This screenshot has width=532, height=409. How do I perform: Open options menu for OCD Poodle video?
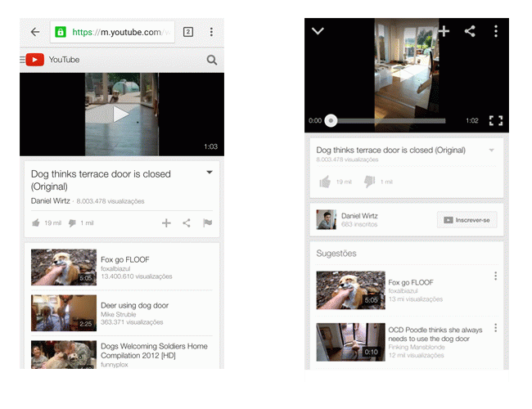point(495,327)
